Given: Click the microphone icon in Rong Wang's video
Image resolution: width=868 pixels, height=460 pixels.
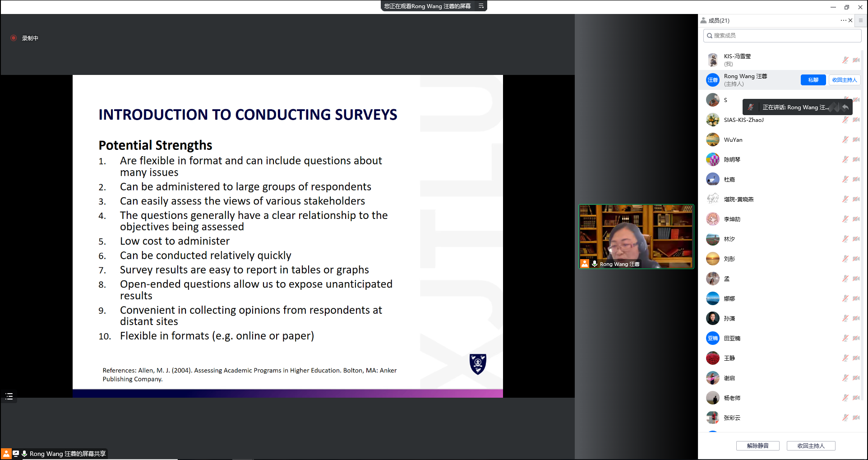Looking at the screenshot, I should pos(595,264).
